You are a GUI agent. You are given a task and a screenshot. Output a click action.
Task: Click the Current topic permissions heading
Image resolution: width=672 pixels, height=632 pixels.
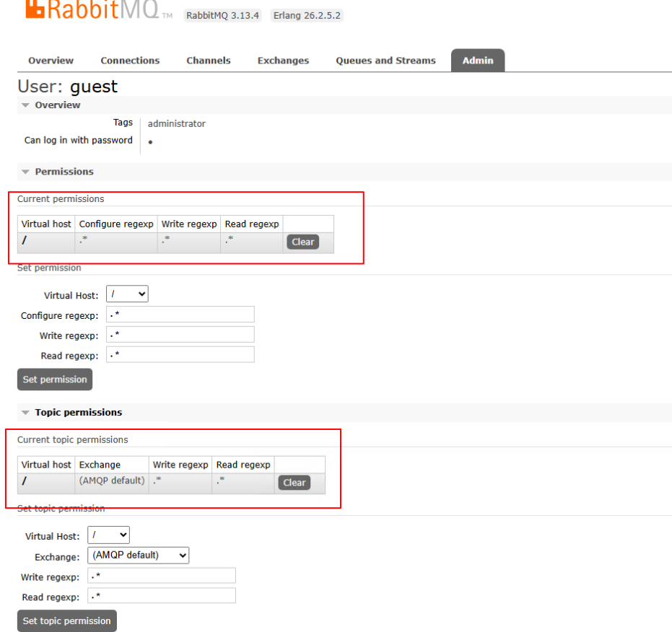[72, 439]
